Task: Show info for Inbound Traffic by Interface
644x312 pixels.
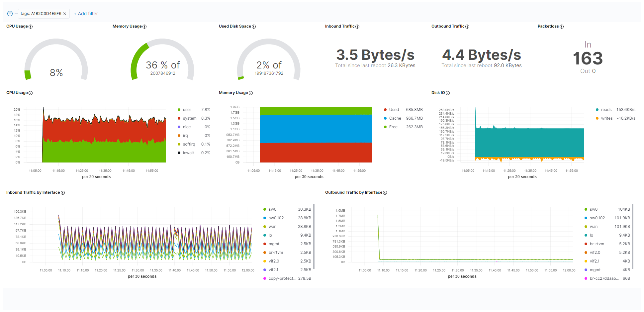Action: tap(63, 193)
